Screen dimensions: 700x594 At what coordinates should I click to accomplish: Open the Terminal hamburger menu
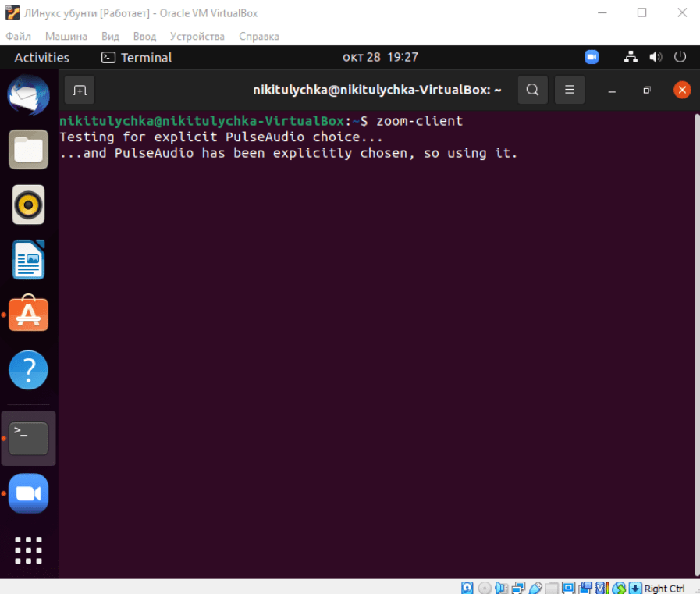(570, 90)
